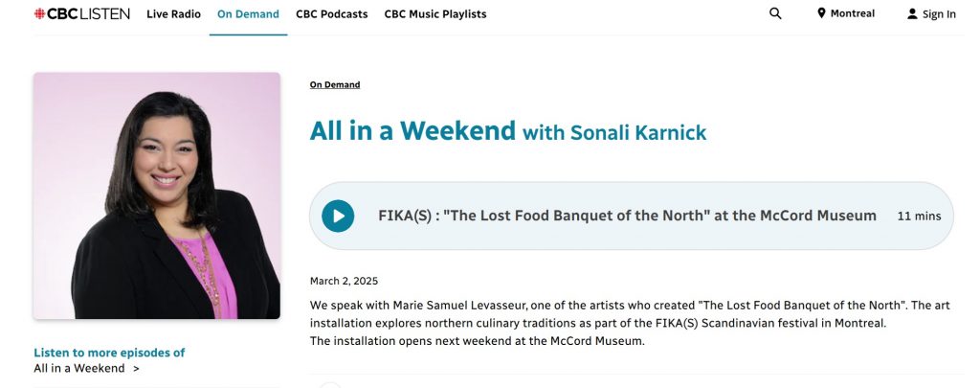The image size is (980, 388).
Task: Change location by clicking Montreal label
Action: 852,13
